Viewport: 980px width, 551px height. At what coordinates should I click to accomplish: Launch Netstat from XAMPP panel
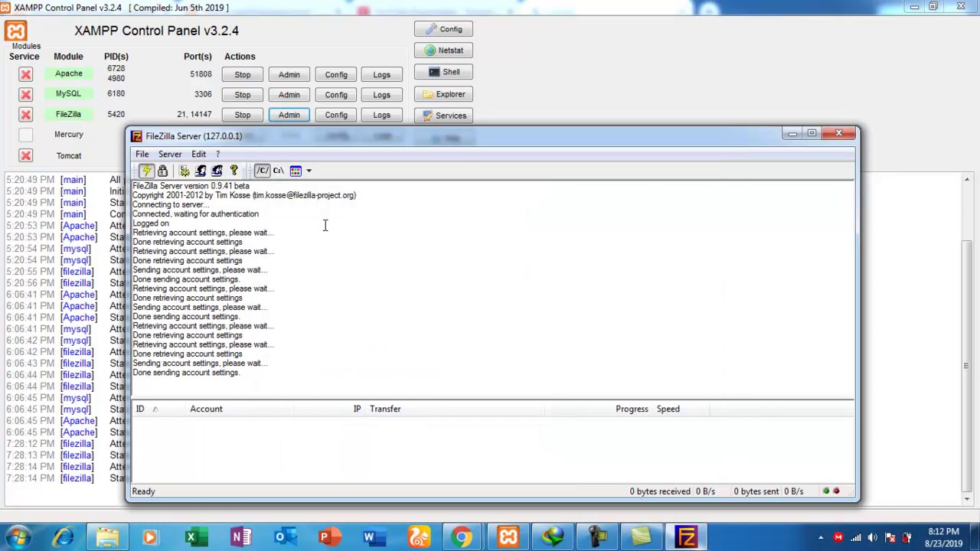pyautogui.click(x=444, y=51)
